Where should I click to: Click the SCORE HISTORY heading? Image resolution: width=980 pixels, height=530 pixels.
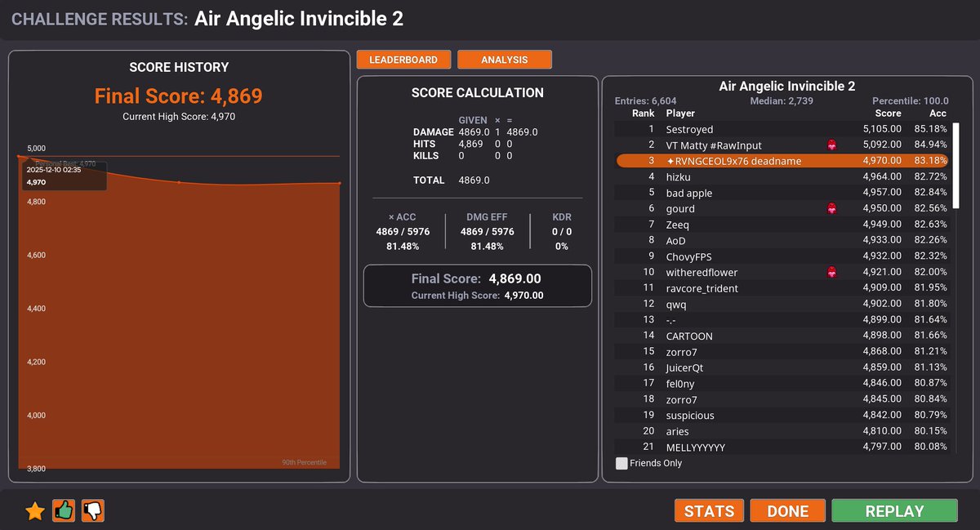[179, 67]
